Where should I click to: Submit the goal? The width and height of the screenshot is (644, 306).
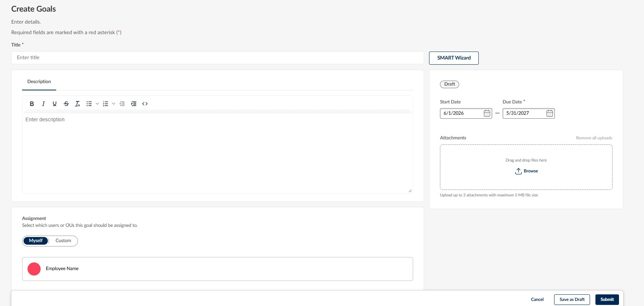pos(607,299)
